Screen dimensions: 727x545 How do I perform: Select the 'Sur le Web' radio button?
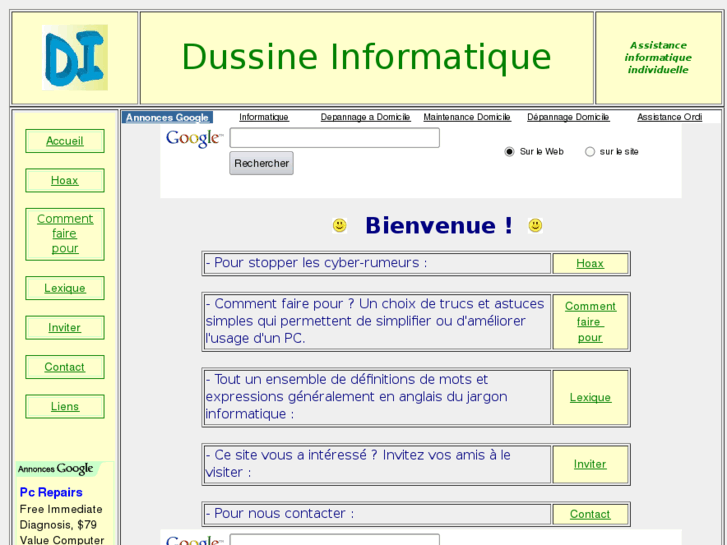[x=510, y=152]
